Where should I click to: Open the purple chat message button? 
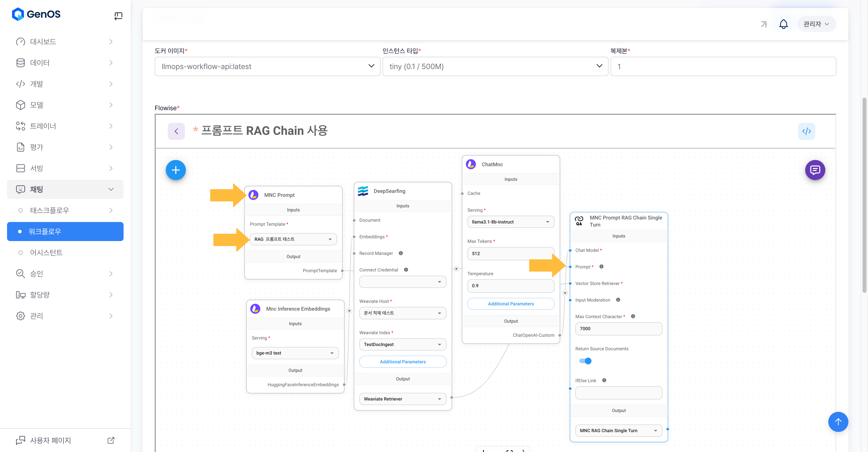[815, 170]
